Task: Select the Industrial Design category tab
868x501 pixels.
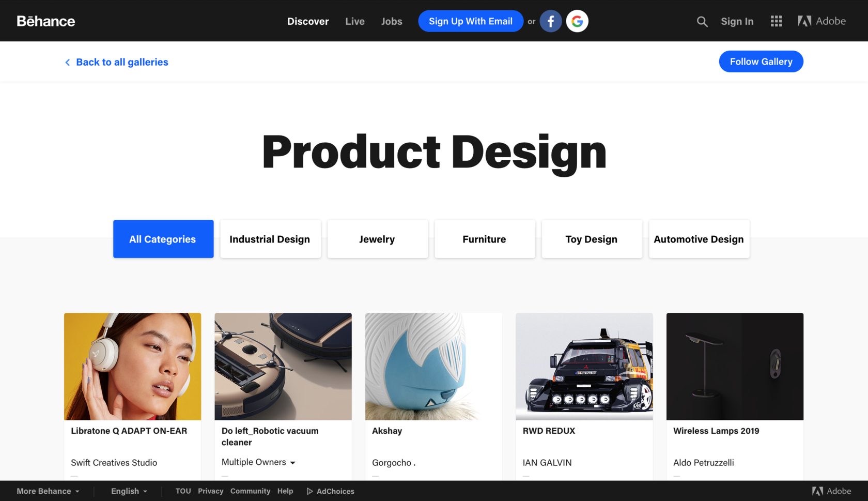Action: 270,239
